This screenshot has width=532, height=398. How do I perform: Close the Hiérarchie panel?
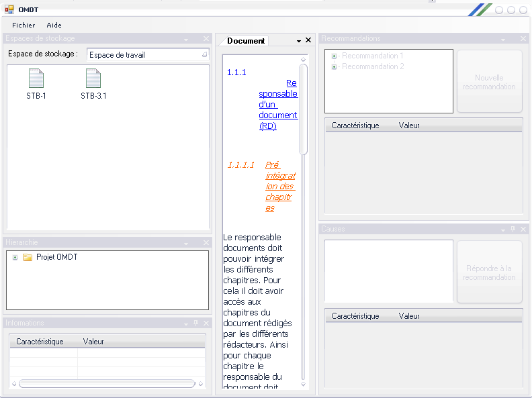206,242
